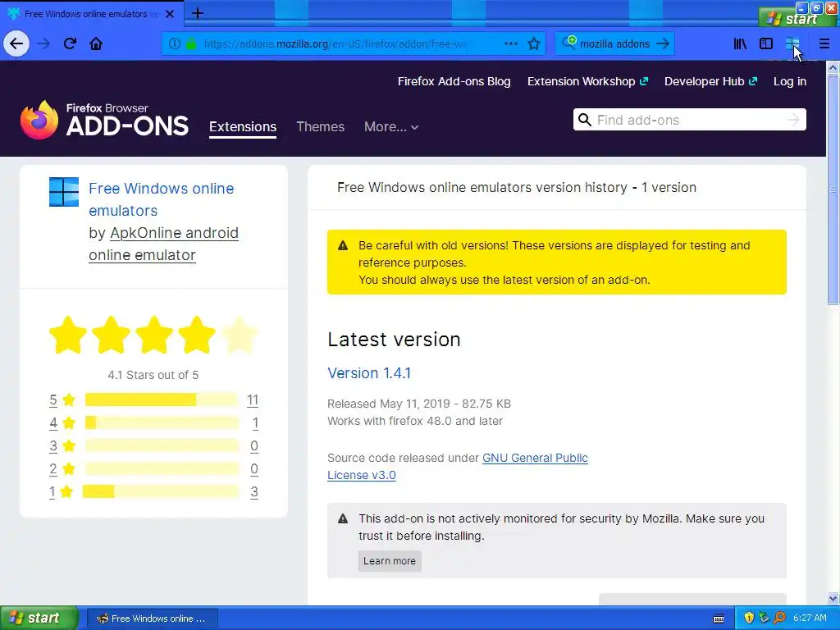Reload the page with the refresh icon
The image size is (840, 630).
pyautogui.click(x=70, y=43)
